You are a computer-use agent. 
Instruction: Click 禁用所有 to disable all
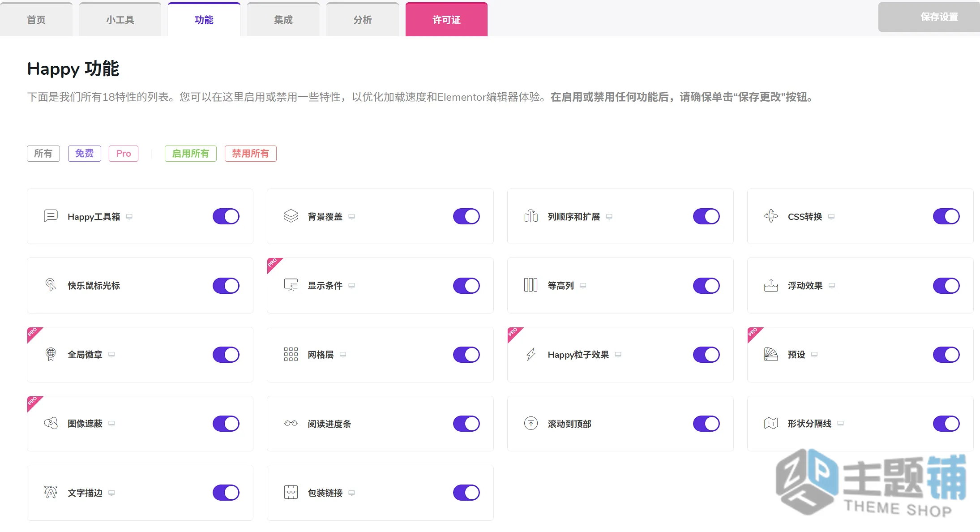coord(251,153)
